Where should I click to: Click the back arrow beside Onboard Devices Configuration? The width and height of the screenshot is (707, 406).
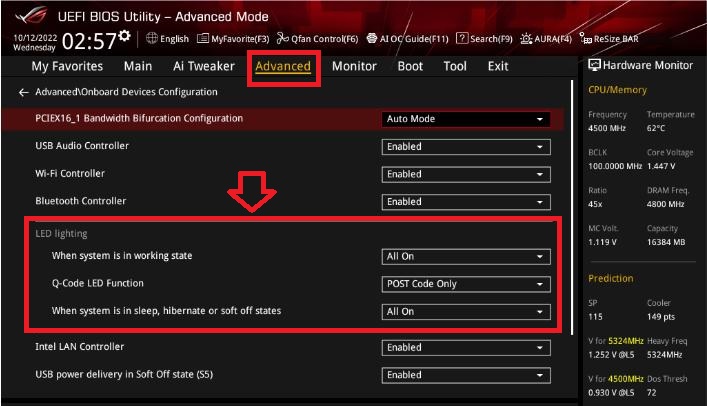coord(23,92)
